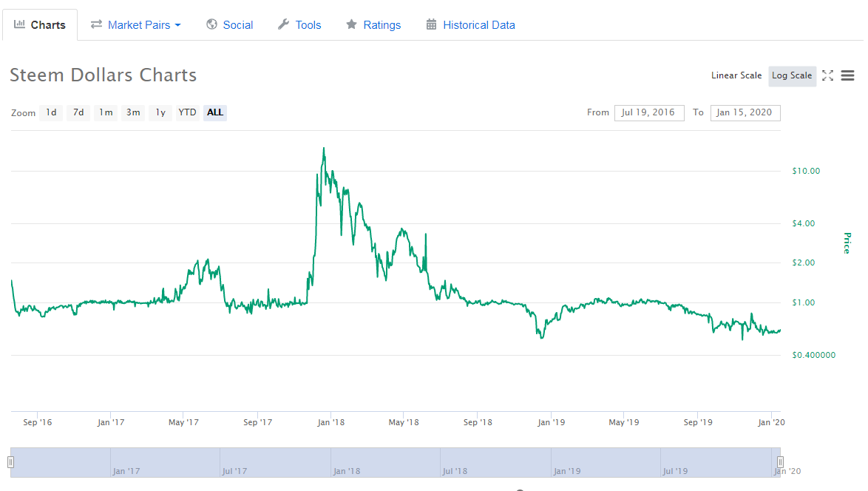Viewport: 868px width, 491px height.
Task: Set zoom to YTD
Action: (187, 112)
